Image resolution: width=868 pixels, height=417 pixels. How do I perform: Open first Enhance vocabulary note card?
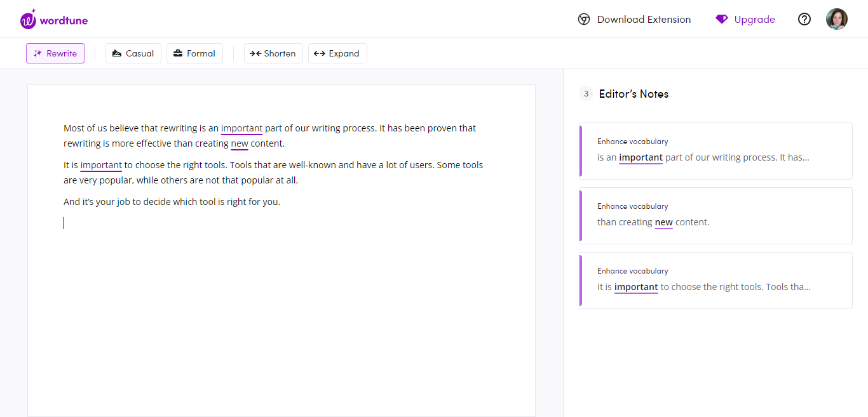(x=715, y=151)
